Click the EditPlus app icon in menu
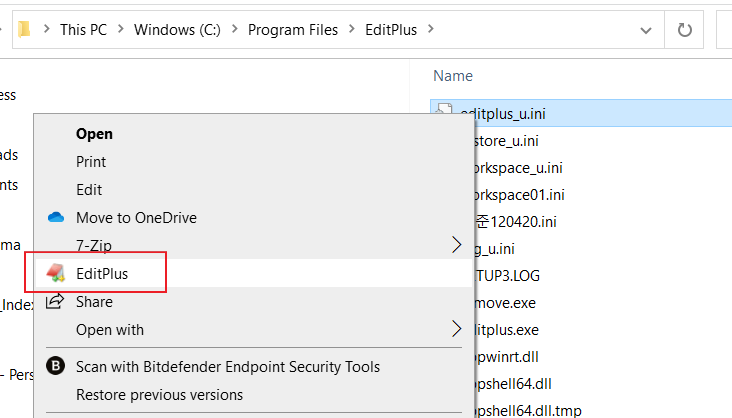Viewport: 732px width, 418px height. pyautogui.click(x=56, y=273)
